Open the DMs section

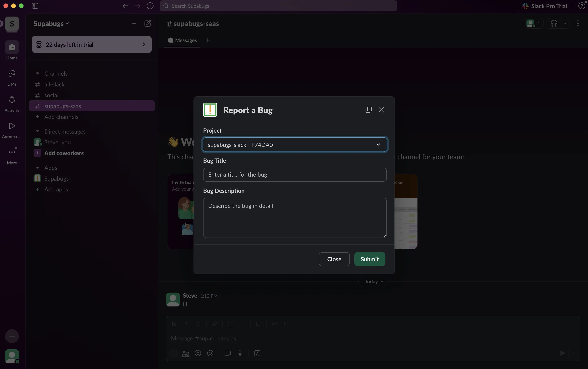click(12, 78)
